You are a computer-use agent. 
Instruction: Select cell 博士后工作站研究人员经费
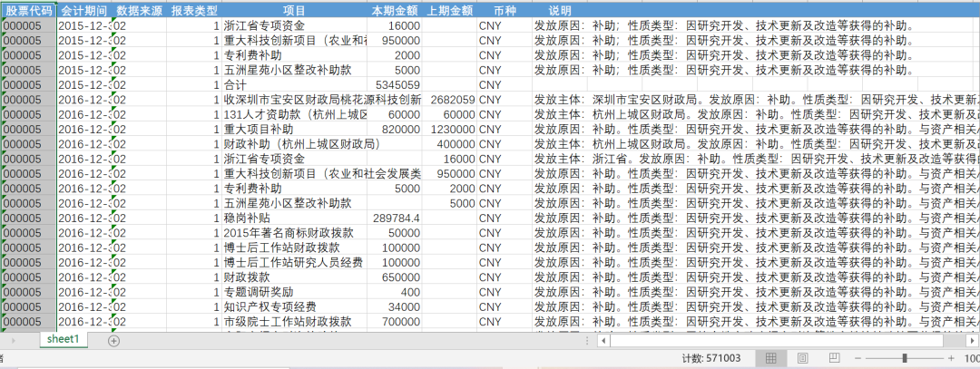[294, 262]
